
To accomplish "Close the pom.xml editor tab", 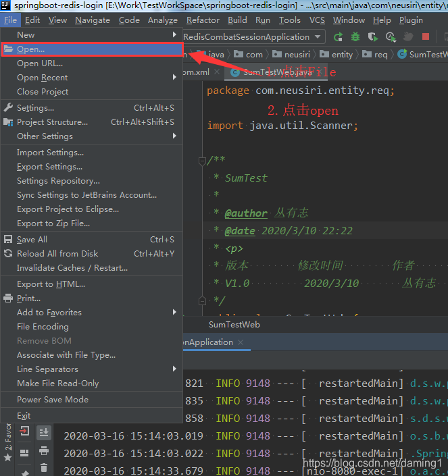I will point(217,72).
